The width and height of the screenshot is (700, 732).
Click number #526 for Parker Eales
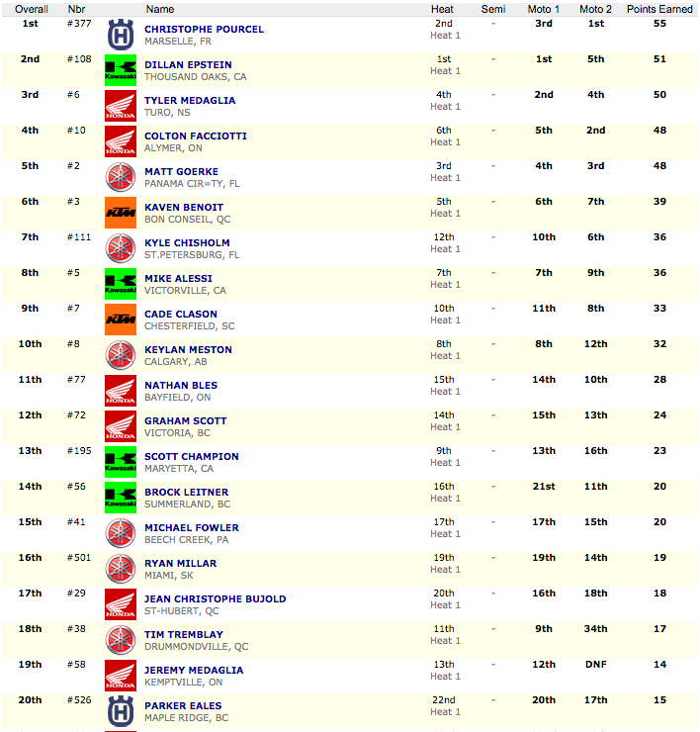79,699
